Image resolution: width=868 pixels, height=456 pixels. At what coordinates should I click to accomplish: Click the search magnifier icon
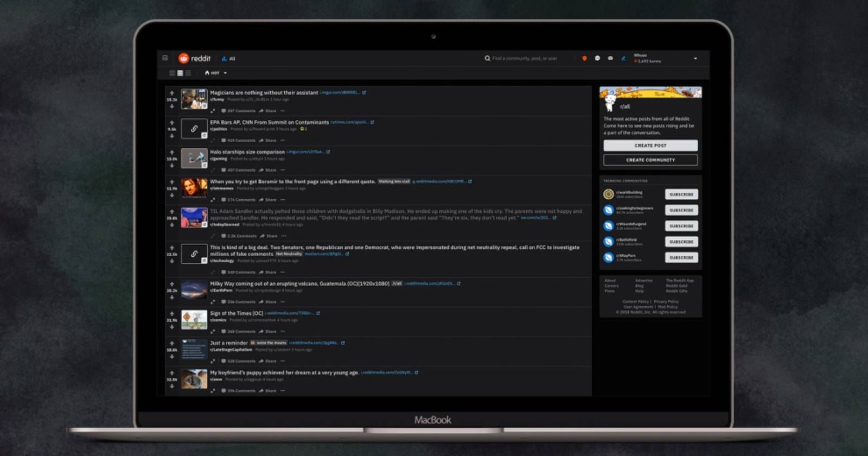point(487,58)
